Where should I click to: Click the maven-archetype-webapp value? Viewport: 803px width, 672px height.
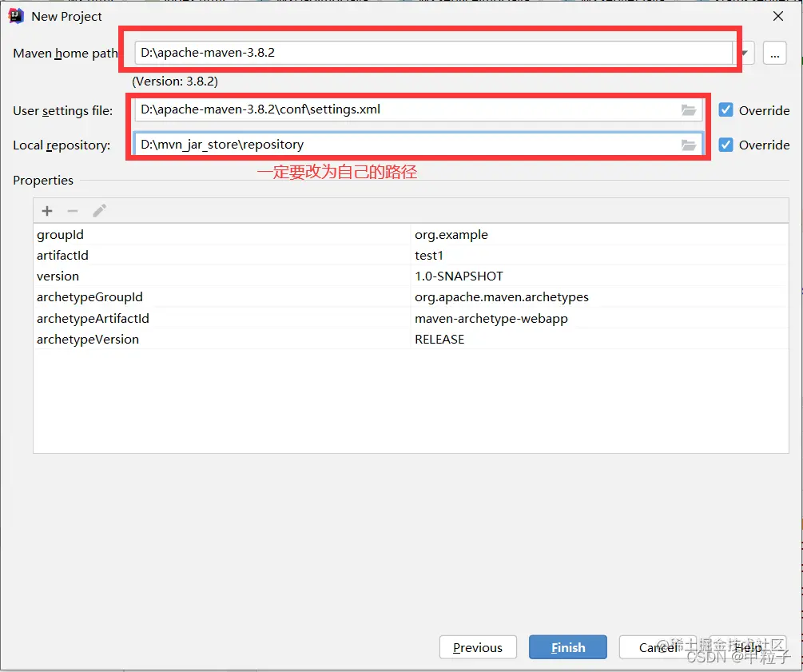click(x=491, y=318)
